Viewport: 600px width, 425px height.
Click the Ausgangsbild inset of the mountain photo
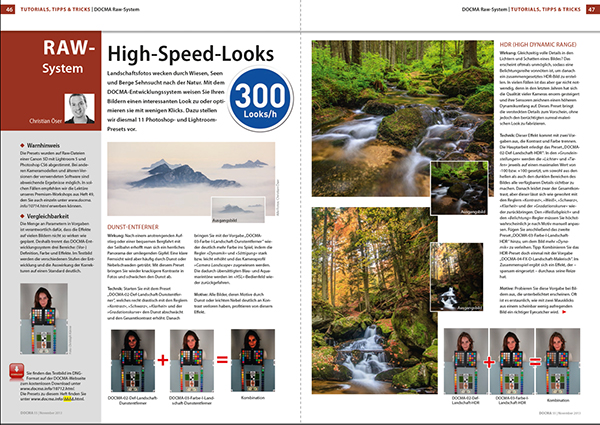tap(238, 210)
